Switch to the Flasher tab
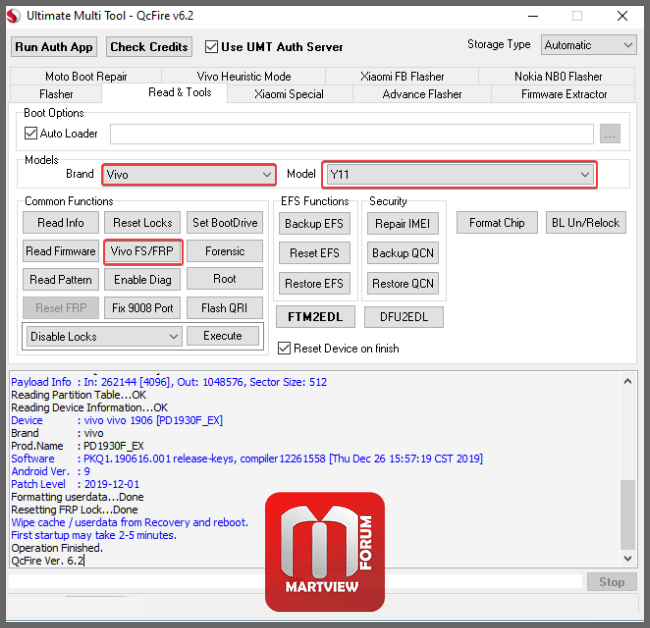This screenshot has height=628, width=650. (x=56, y=94)
